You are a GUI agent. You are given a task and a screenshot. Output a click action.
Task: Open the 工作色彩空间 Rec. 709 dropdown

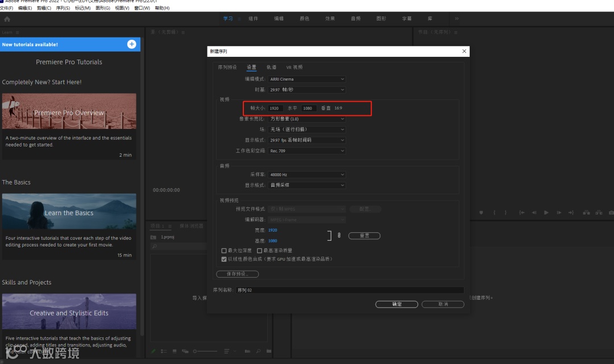(306, 150)
